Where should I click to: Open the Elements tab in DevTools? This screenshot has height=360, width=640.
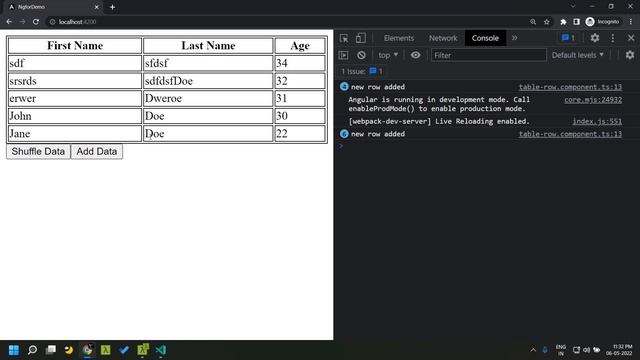point(399,38)
